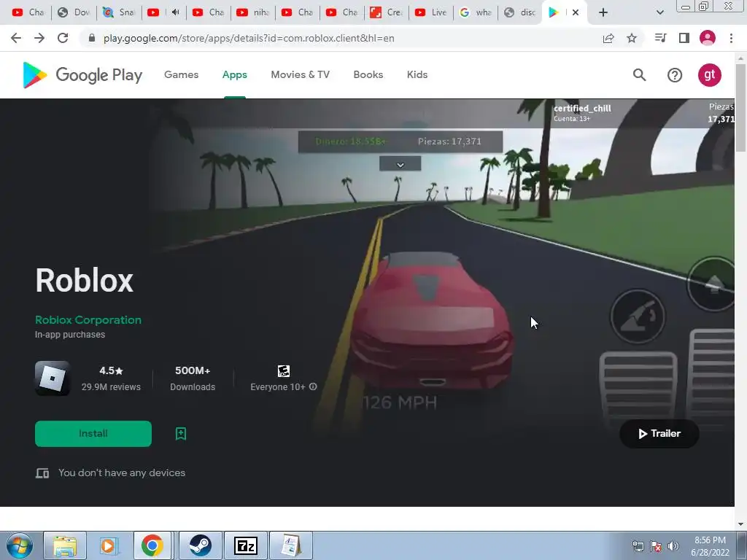Share this page icon in address bar
This screenshot has height=560, width=747.
coord(608,38)
